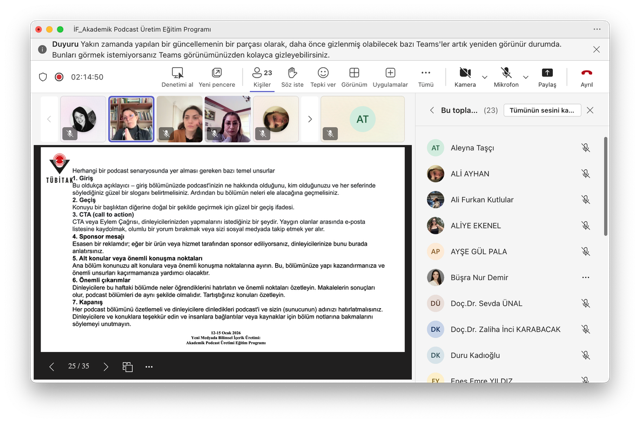Go to the next slide in the presentation

(x=106, y=367)
